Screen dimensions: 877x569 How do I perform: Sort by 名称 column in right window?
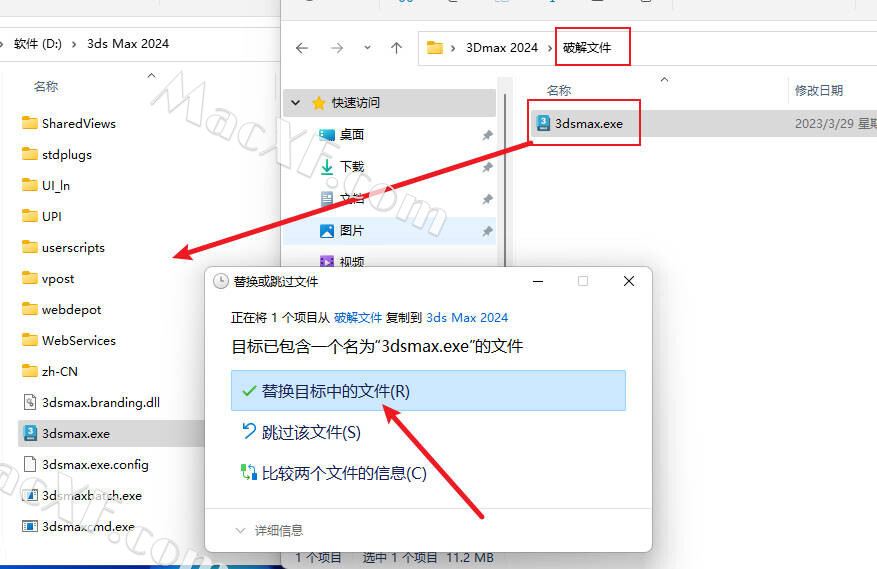(x=559, y=90)
